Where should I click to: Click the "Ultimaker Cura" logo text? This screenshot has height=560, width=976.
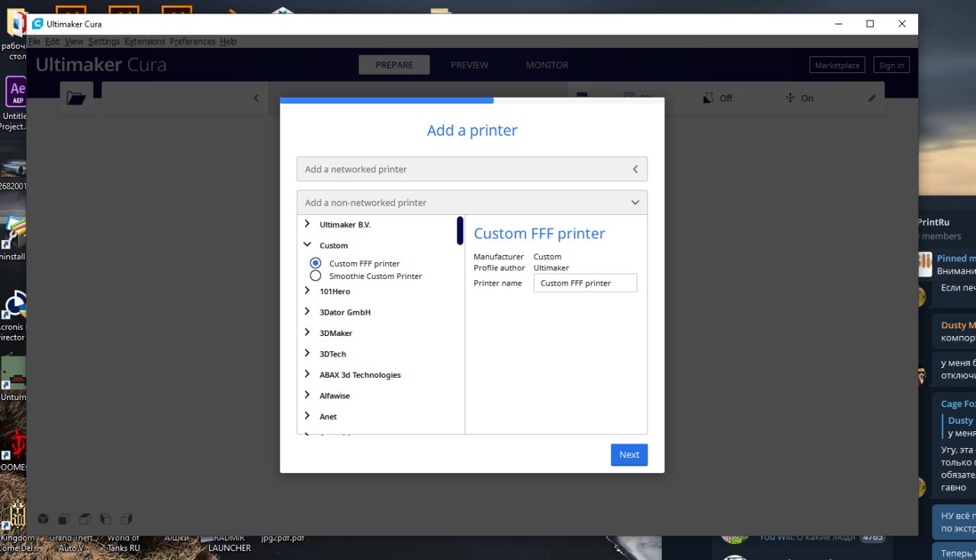101,65
